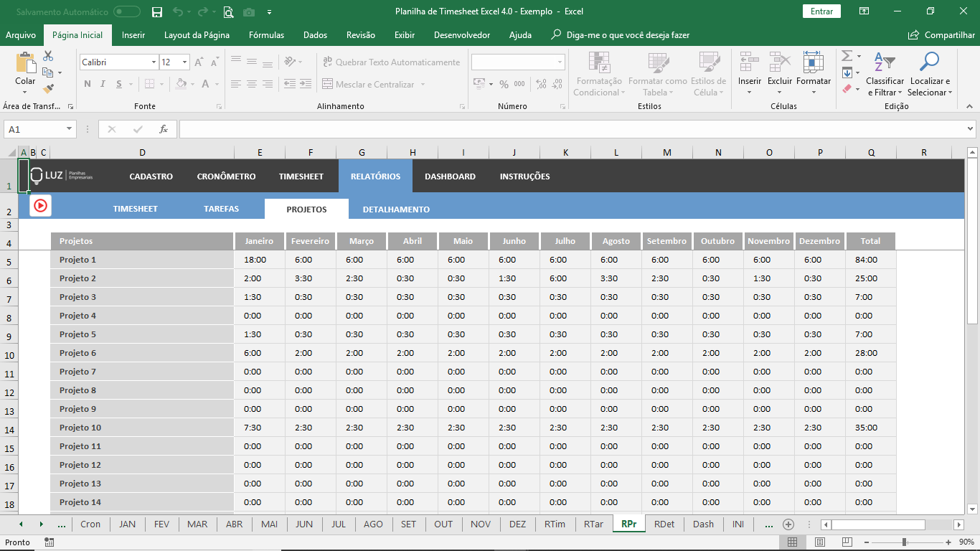Image resolution: width=980 pixels, height=551 pixels.
Task: Open the Fonte group dialog launcher
Action: point(220,107)
